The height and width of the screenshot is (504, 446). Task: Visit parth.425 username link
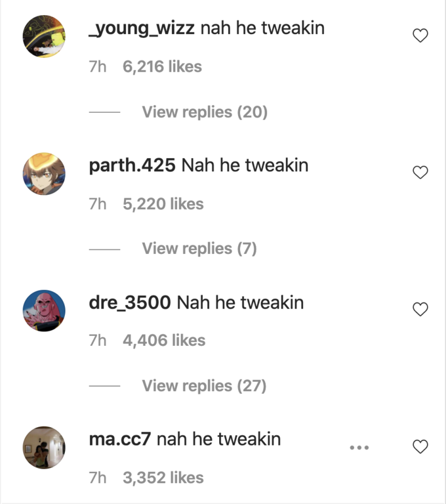coord(132,165)
